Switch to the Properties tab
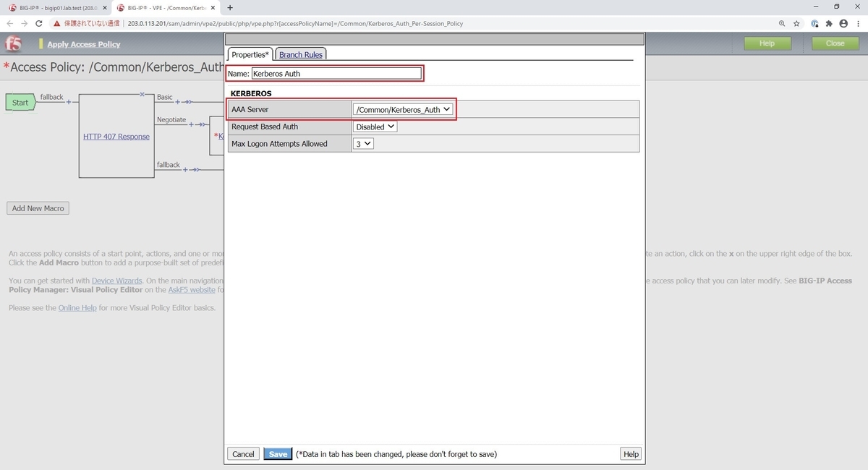Viewport: 868px width, 470px height. tap(250, 54)
